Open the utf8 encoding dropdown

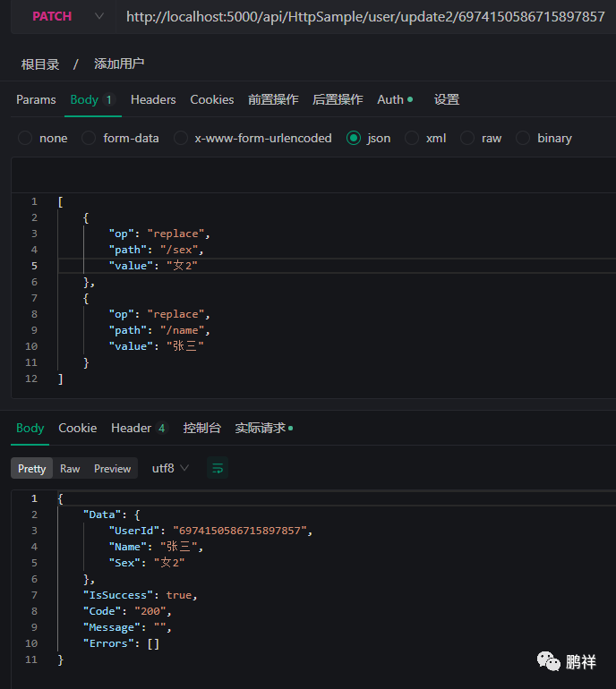pos(170,468)
